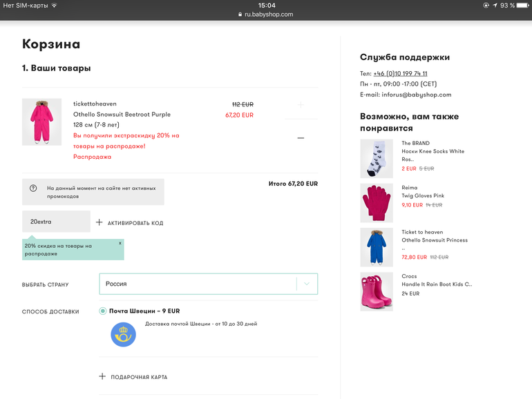Click the plus icon beside Активировать код
This screenshot has height=399, width=532.
pyautogui.click(x=99, y=222)
